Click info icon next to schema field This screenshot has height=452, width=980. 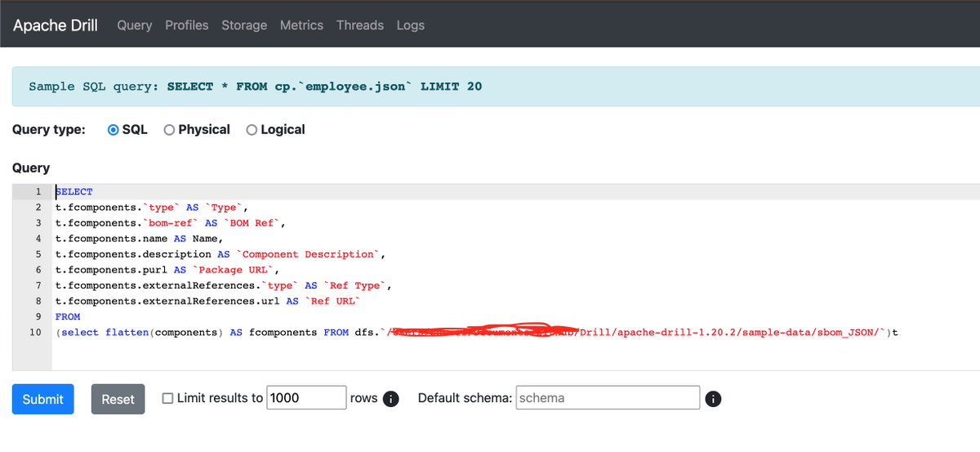point(713,399)
